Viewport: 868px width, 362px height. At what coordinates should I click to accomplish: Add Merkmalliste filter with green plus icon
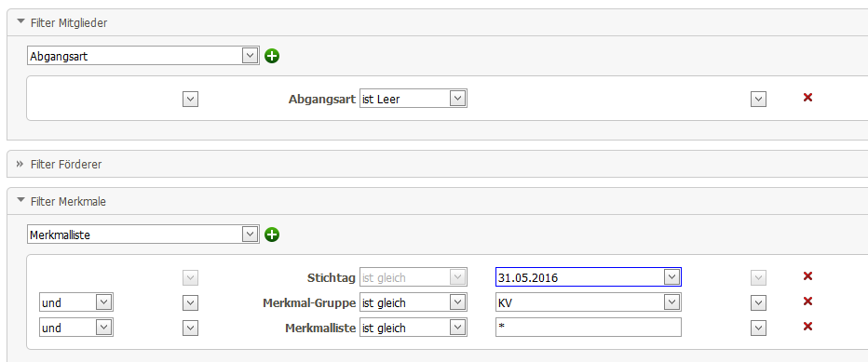[272, 235]
